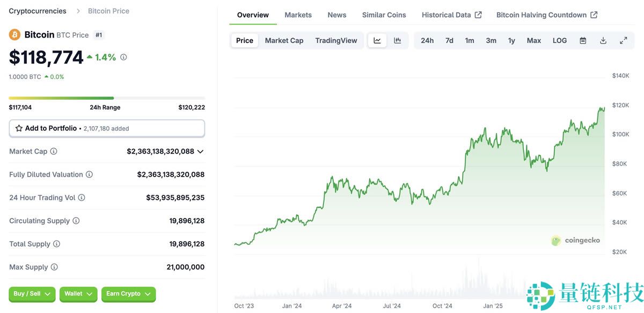Click info icon next to Market Cap
This screenshot has height=313, width=644.
tap(54, 151)
